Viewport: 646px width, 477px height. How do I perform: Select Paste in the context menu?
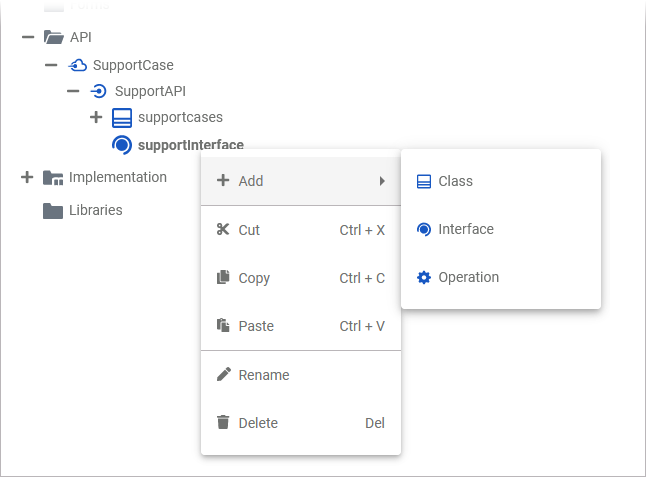[256, 326]
